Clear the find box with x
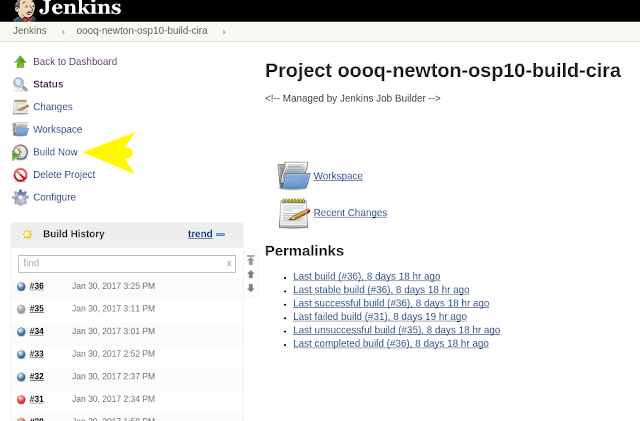The width and height of the screenshot is (640, 421). [229, 263]
